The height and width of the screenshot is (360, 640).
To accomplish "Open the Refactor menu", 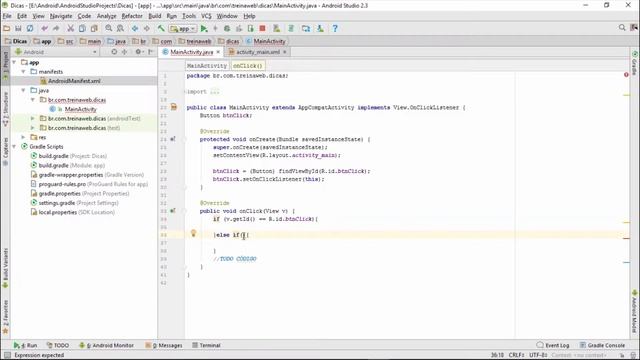I will (132, 16).
